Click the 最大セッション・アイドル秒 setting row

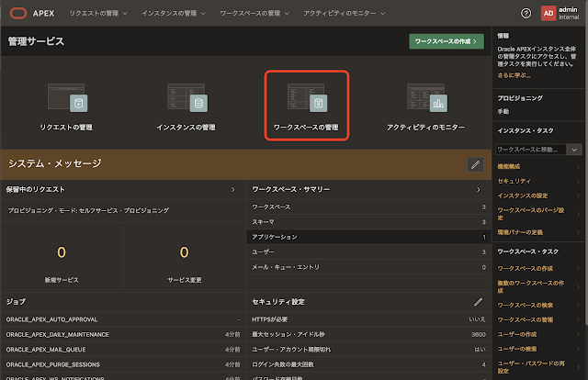click(x=368, y=334)
